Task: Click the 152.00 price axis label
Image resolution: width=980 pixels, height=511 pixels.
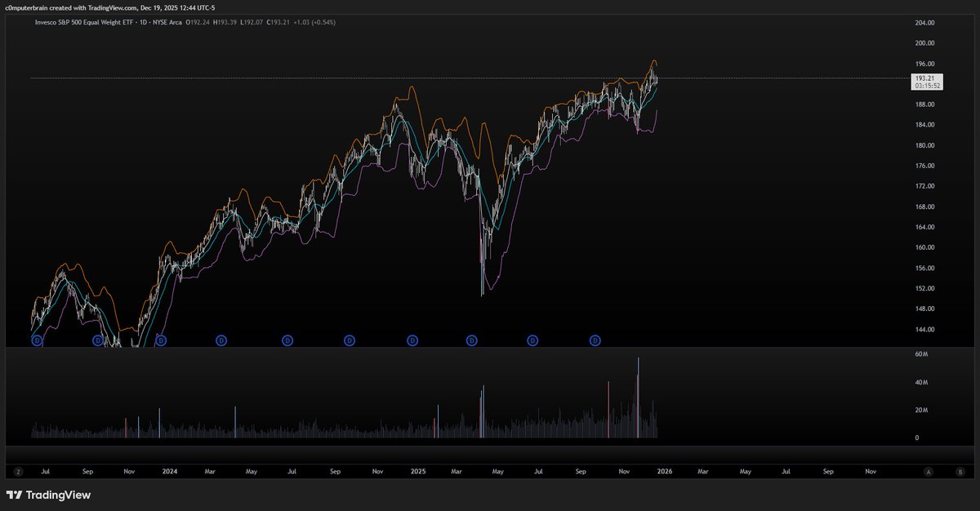Action: [x=924, y=288]
